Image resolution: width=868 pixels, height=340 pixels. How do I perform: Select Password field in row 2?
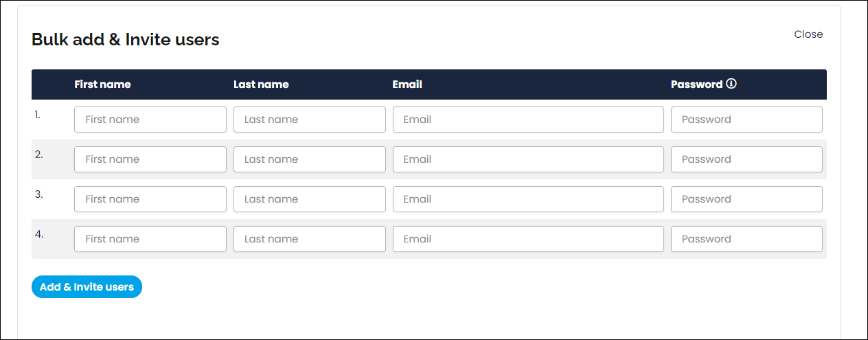point(746,159)
